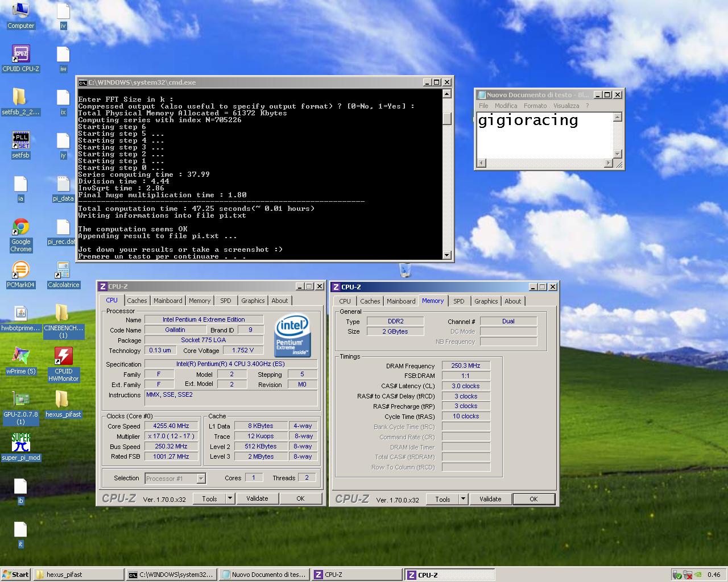Click Notepad vertical scrollbar down arrow
Image resolution: width=728 pixels, height=582 pixels.
point(618,154)
